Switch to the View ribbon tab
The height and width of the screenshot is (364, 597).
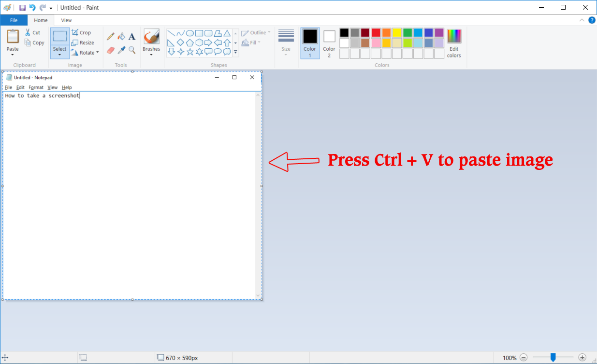click(66, 20)
